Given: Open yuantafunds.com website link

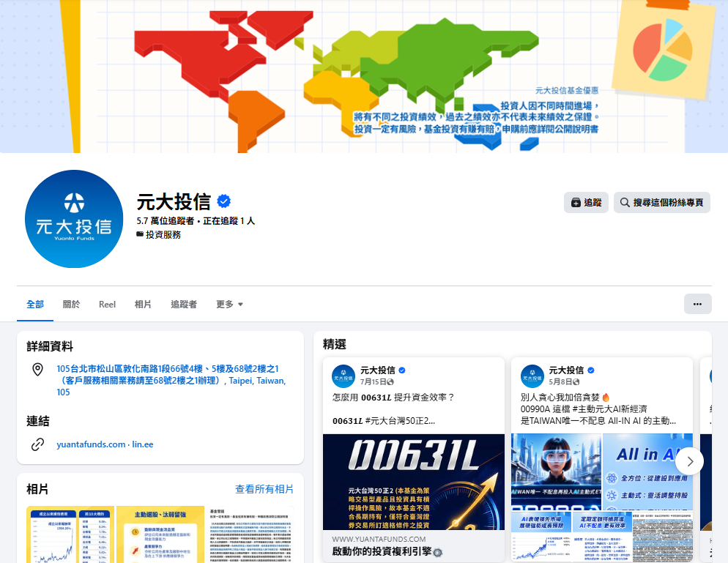Looking at the screenshot, I should (x=91, y=444).
